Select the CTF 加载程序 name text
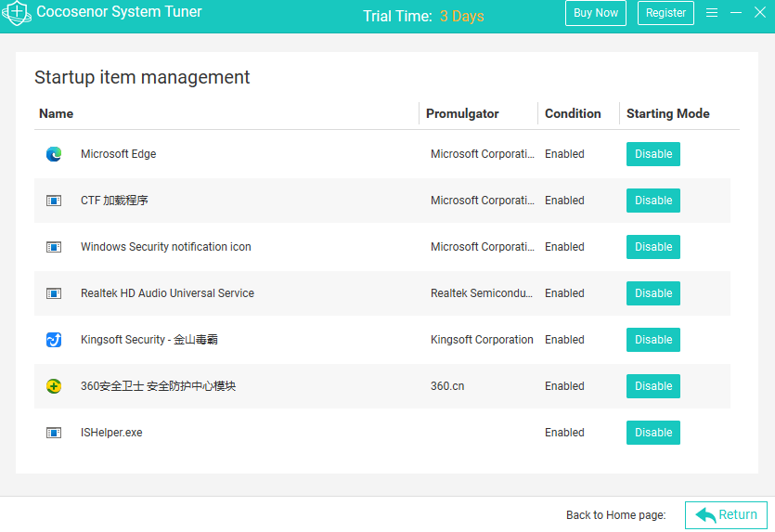The image size is (775, 532). (x=114, y=201)
